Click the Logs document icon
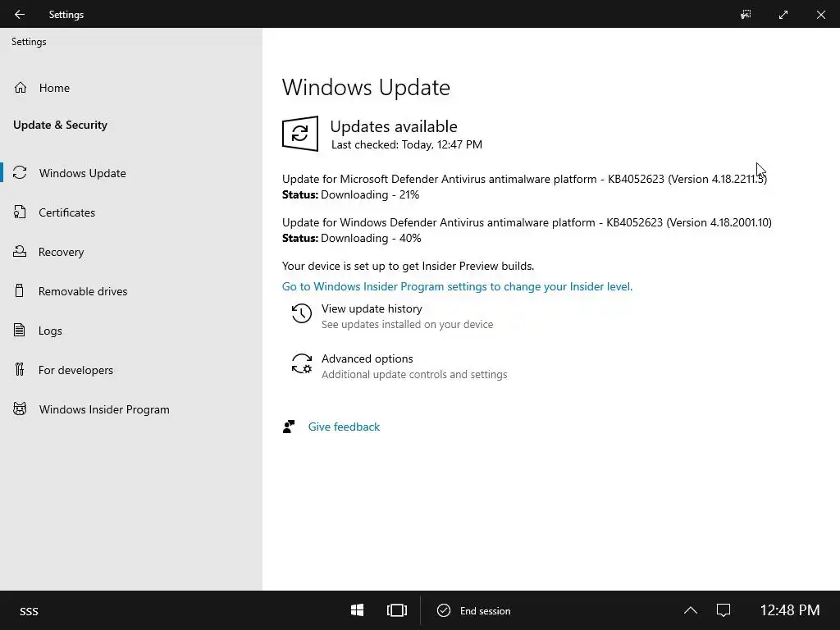 pos(20,330)
